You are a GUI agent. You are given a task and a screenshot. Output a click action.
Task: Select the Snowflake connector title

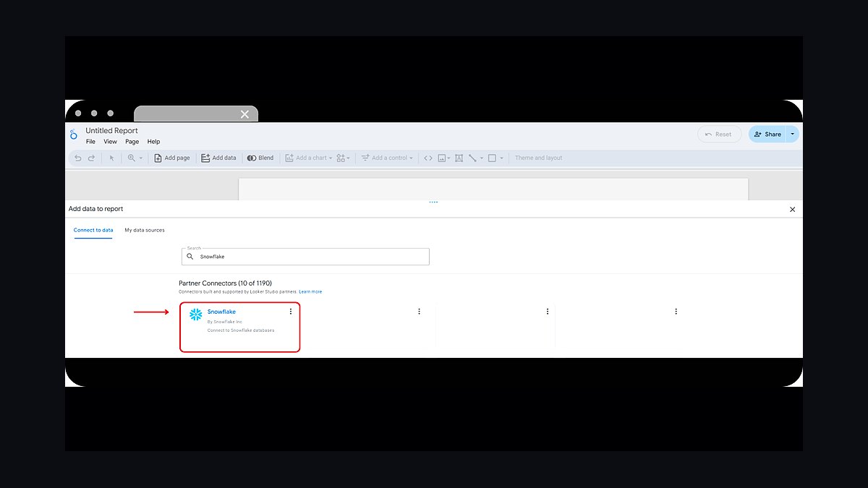[221, 312]
